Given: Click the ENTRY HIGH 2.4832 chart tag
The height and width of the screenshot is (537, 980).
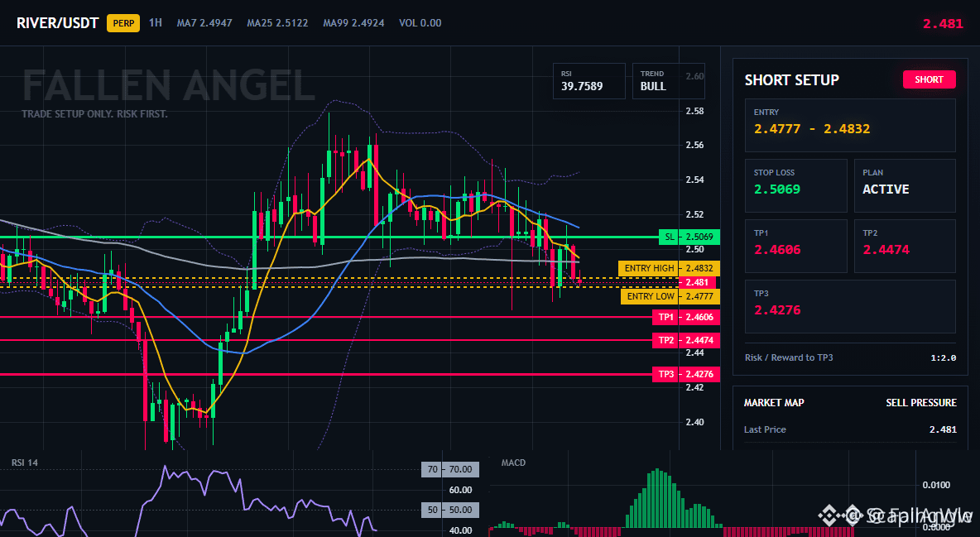Looking at the screenshot, I should pos(669,268).
